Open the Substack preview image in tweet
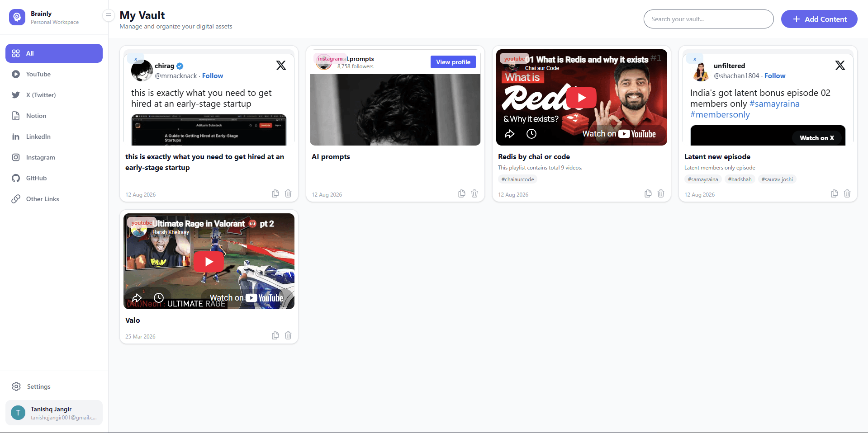 tap(209, 130)
